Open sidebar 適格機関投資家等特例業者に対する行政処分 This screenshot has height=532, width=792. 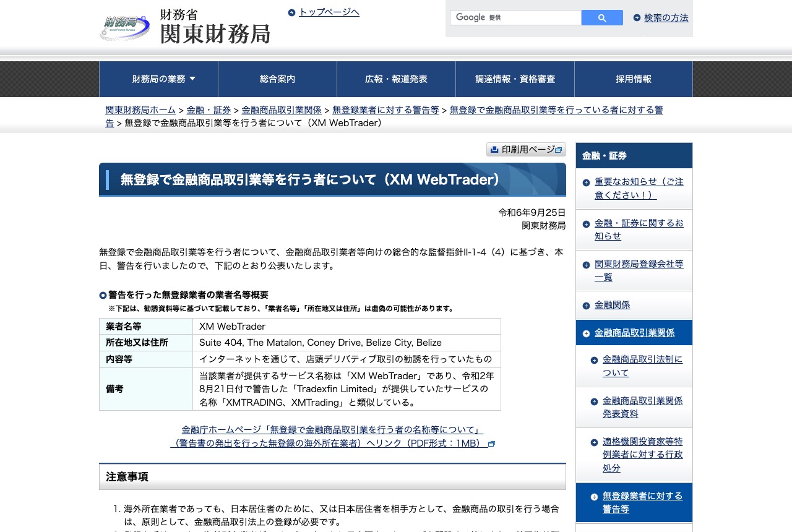click(x=643, y=455)
